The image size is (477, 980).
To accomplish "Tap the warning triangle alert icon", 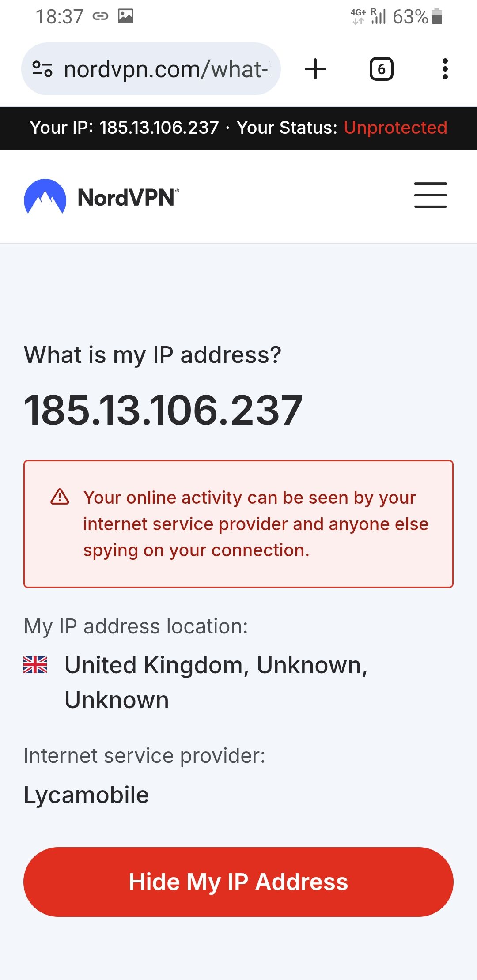I will click(60, 497).
